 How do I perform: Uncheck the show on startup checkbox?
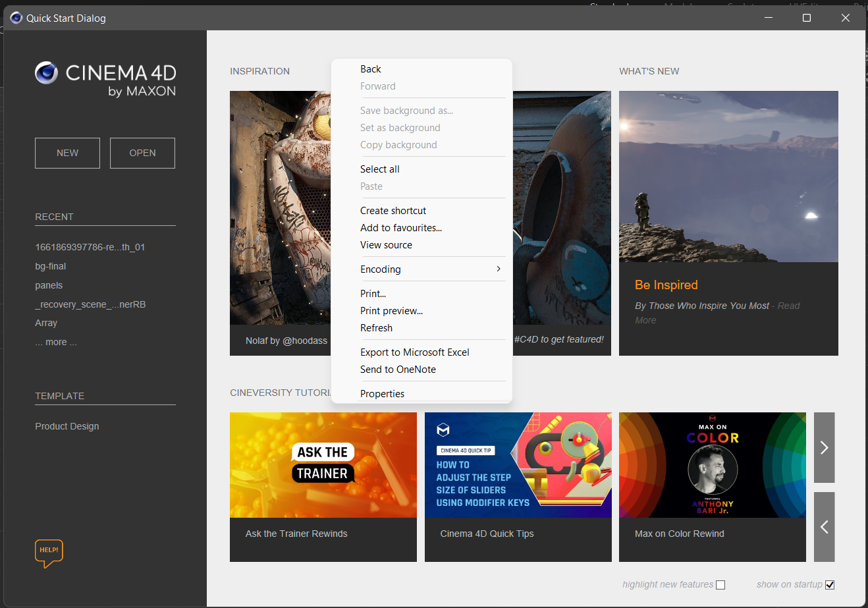pyautogui.click(x=830, y=585)
